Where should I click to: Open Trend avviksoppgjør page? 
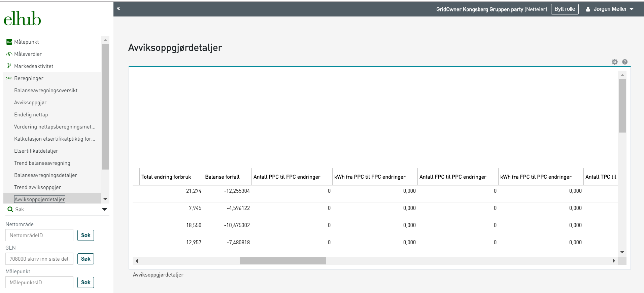37,187
